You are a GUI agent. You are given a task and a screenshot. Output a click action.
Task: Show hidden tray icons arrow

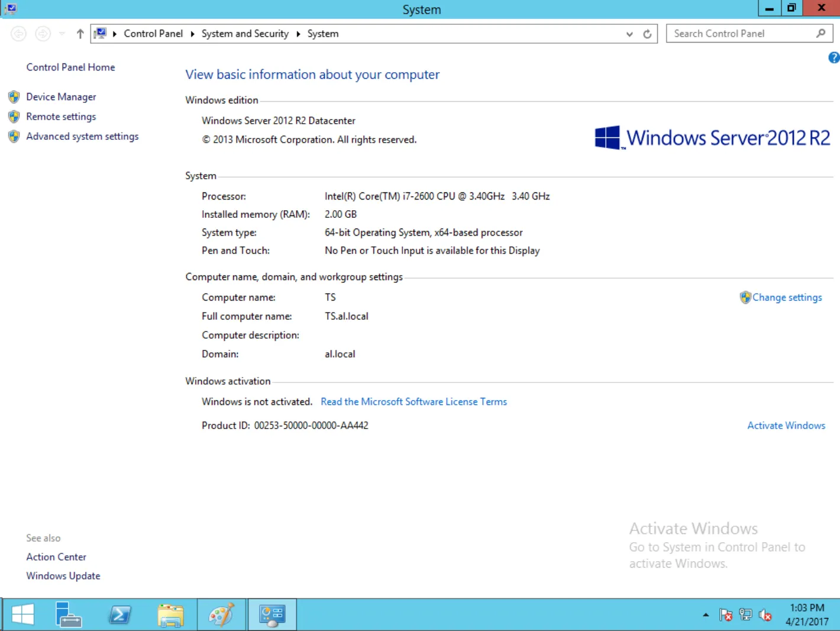706,615
